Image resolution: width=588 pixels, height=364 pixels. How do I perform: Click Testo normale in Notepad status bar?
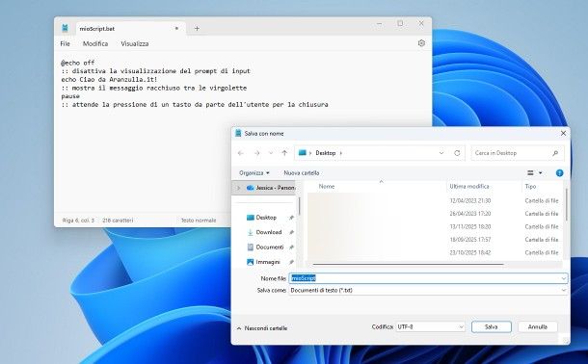[x=199, y=221]
